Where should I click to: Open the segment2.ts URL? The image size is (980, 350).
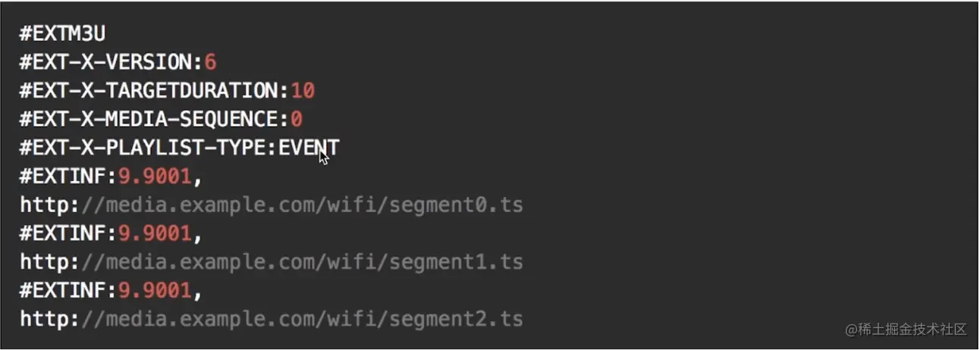point(272,318)
